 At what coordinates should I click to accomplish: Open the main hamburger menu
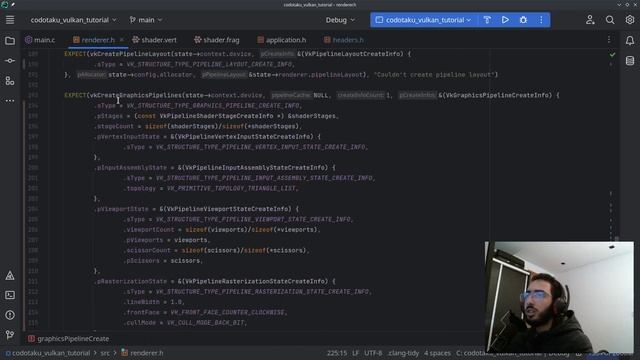[x=10, y=20]
